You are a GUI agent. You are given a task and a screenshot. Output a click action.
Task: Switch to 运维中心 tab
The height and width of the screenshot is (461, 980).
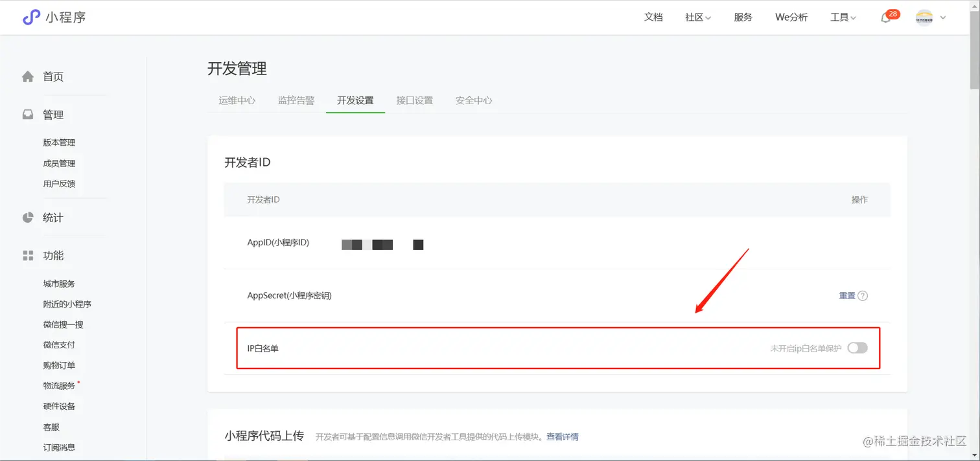[237, 100]
